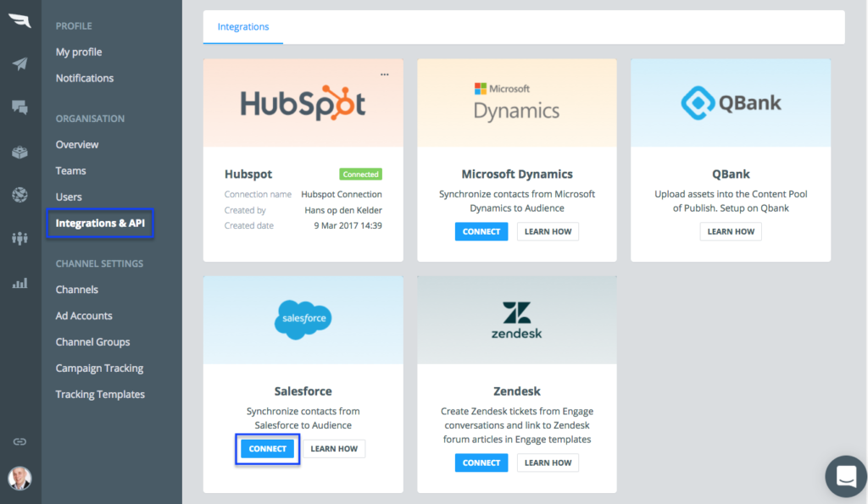Click Learn How for Microsoft Dynamics
This screenshot has width=868, height=504.
click(x=548, y=231)
